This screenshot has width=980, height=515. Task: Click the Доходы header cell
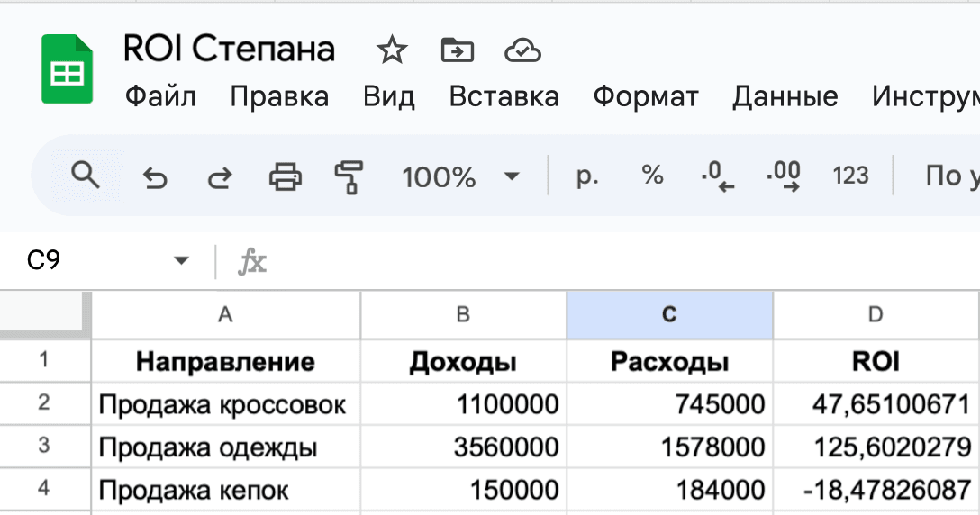463,361
